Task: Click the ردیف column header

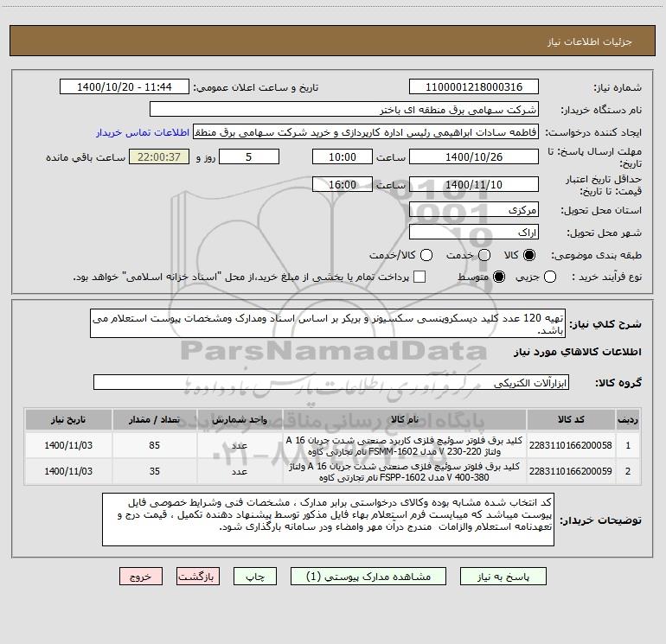Action: (628, 419)
